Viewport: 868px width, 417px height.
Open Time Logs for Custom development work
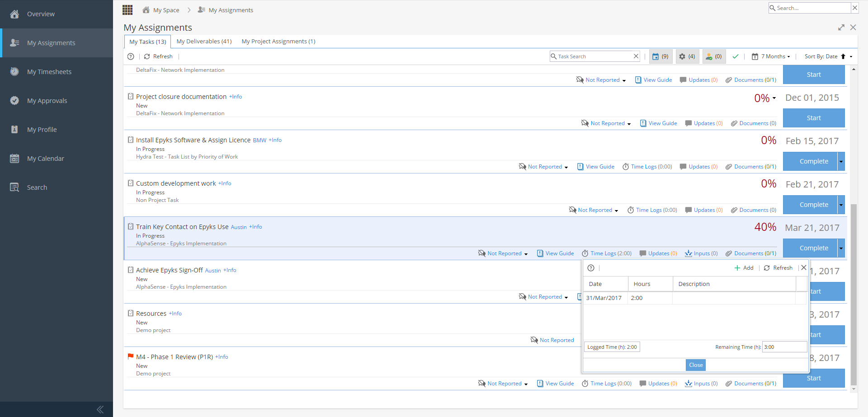[x=652, y=210]
